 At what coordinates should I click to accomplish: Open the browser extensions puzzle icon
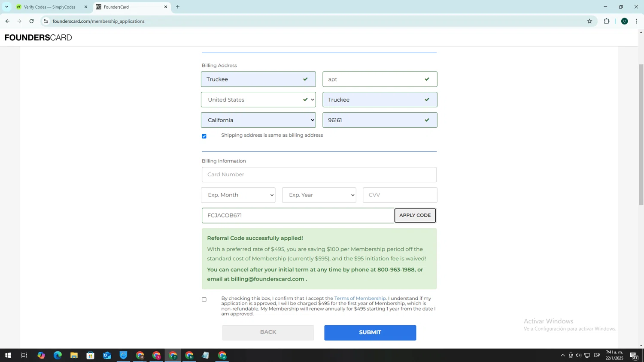click(607, 21)
